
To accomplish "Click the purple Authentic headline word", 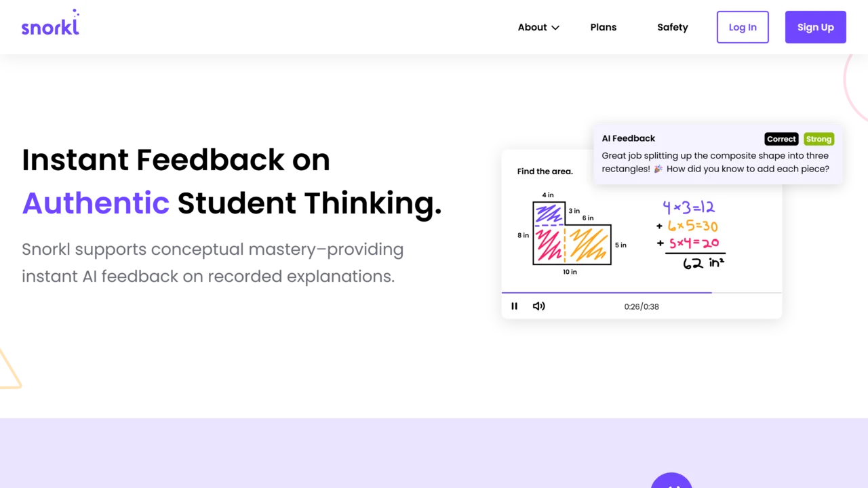I will point(96,203).
